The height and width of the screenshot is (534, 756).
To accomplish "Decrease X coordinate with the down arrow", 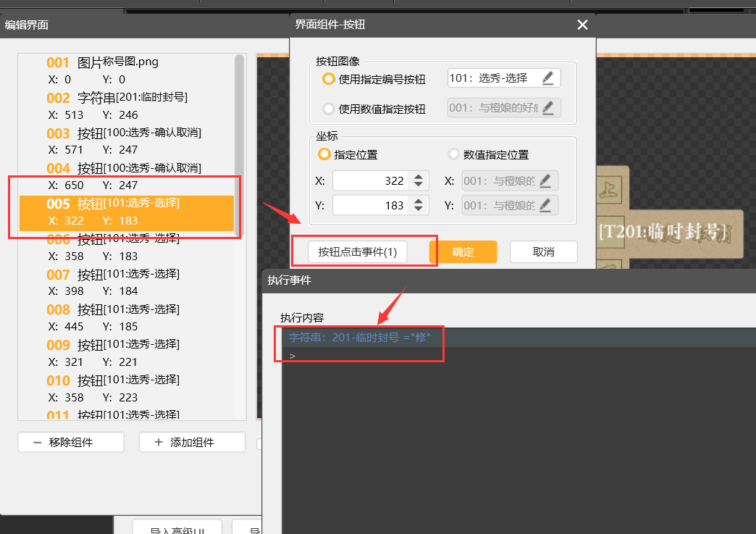I will tap(419, 185).
